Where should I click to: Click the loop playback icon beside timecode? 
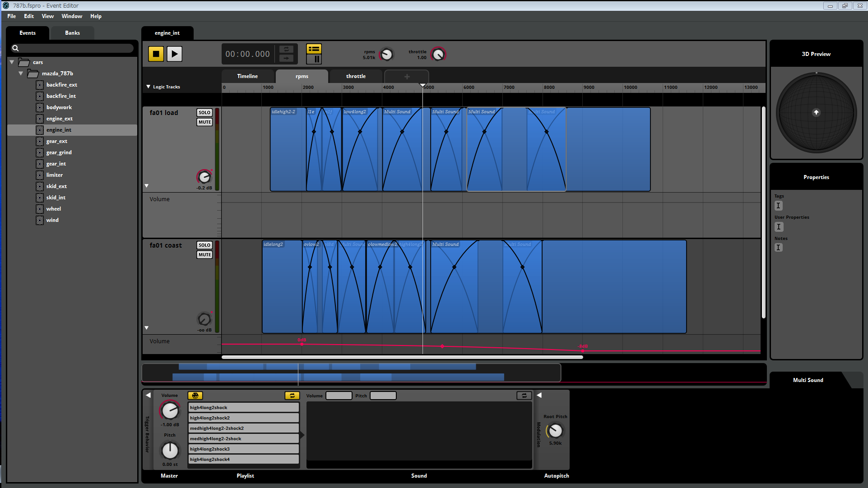tap(286, 49)
